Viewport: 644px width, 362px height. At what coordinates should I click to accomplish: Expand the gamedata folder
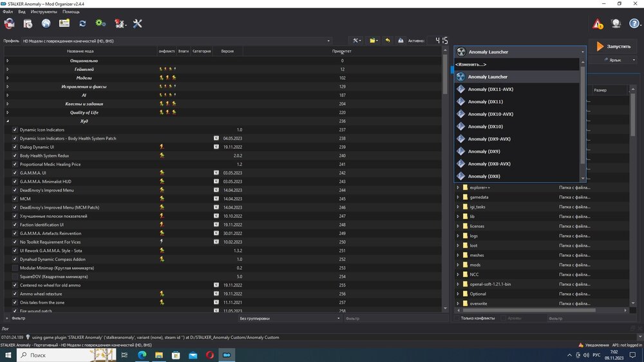tap(458, 197)
